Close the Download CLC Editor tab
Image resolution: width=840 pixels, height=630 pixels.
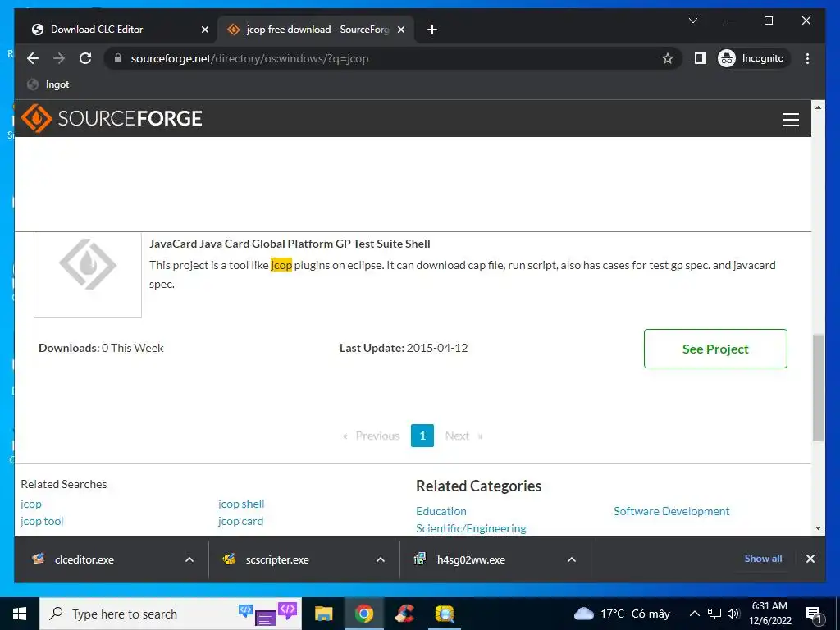coord(204,30)
